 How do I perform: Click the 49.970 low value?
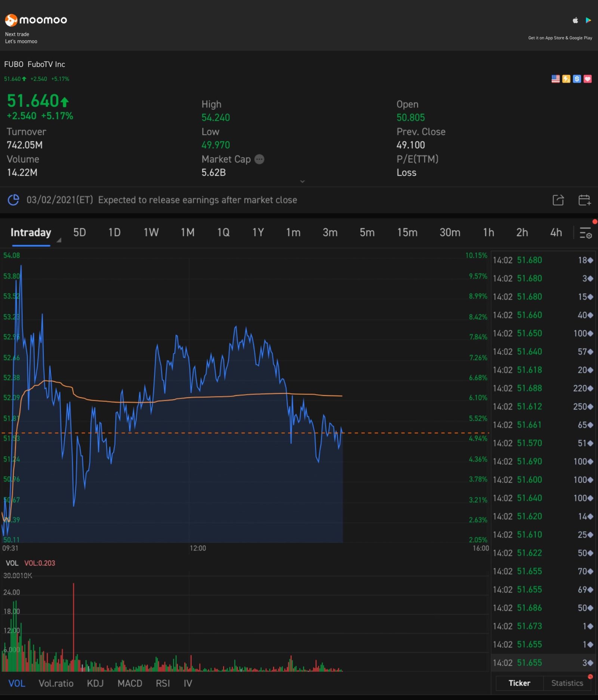click(216, 145)
